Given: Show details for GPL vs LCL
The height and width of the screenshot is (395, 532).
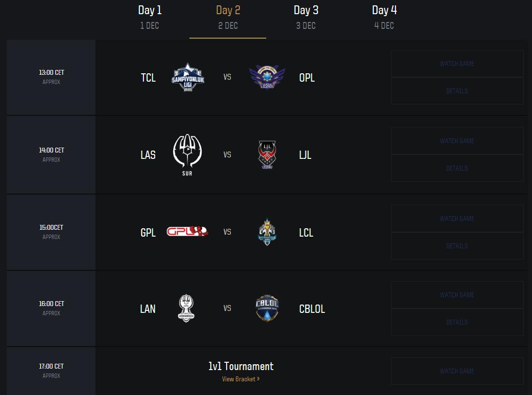Looking at the screenshot, I should (x=457, y=246).
